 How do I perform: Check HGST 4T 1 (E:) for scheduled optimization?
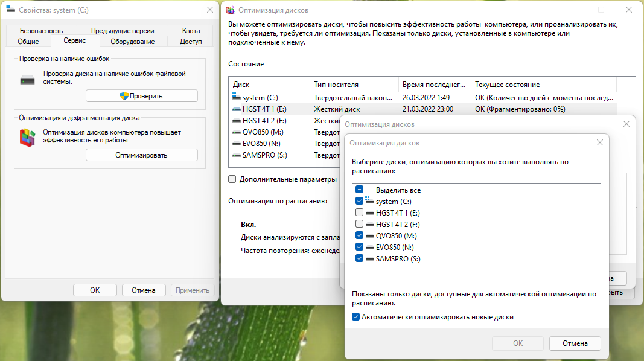click(359, 212)
